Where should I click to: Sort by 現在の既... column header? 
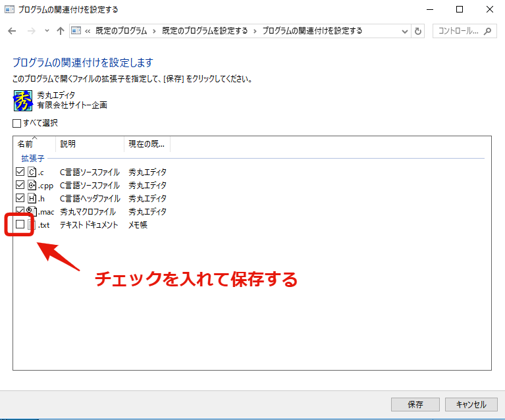click(x=147, y=144)
